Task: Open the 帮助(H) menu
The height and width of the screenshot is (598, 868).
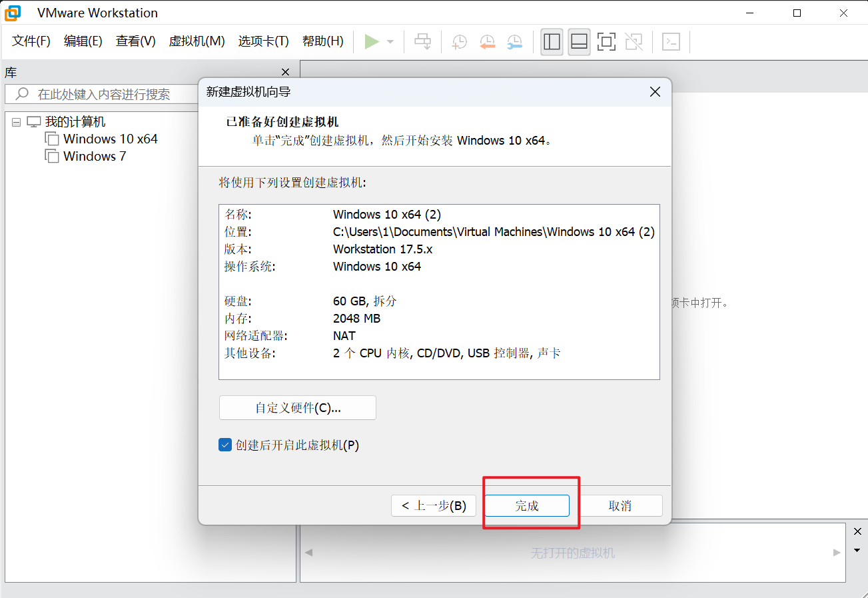Action: pos(323,41)
